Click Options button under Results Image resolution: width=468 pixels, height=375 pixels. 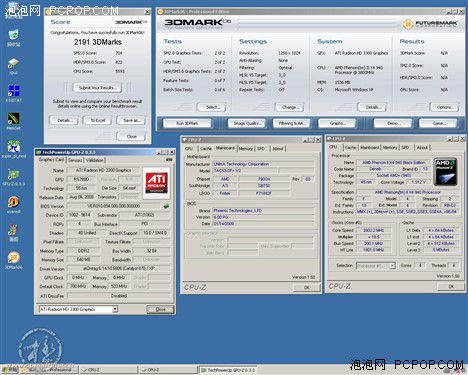[x=445, y=107]
